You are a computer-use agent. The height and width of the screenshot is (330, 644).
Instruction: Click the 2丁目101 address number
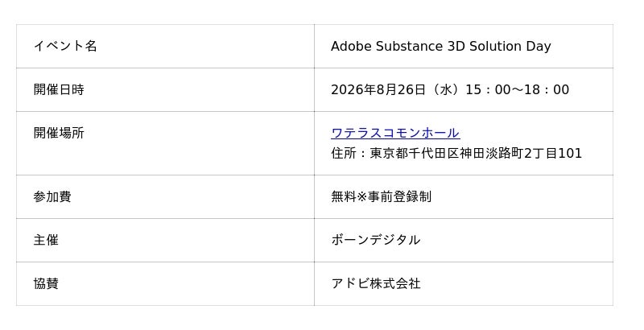point(553,154)
